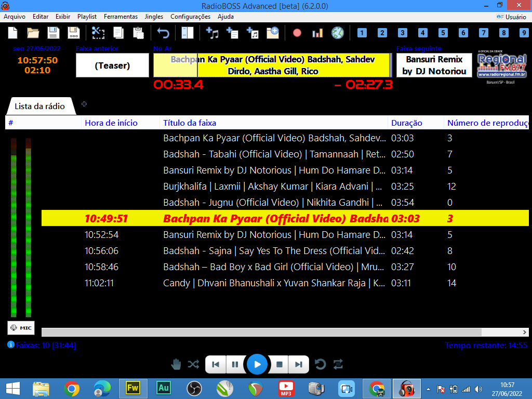Viewport: 532px width, 399px height.
Task: Click the Copy icon in the toolbar
Action: [118, 33]
